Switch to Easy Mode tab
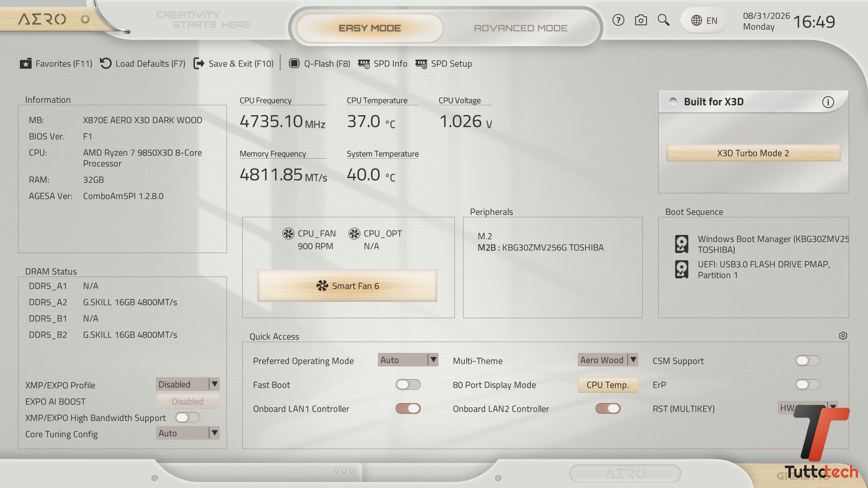This screenshot has width=868, height=488. pos(370,28)
